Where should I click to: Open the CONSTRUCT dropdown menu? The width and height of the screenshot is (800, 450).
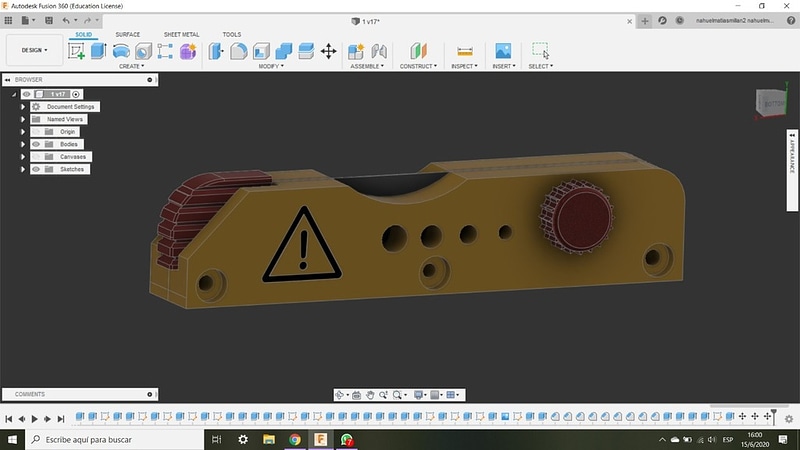(418, 66)
